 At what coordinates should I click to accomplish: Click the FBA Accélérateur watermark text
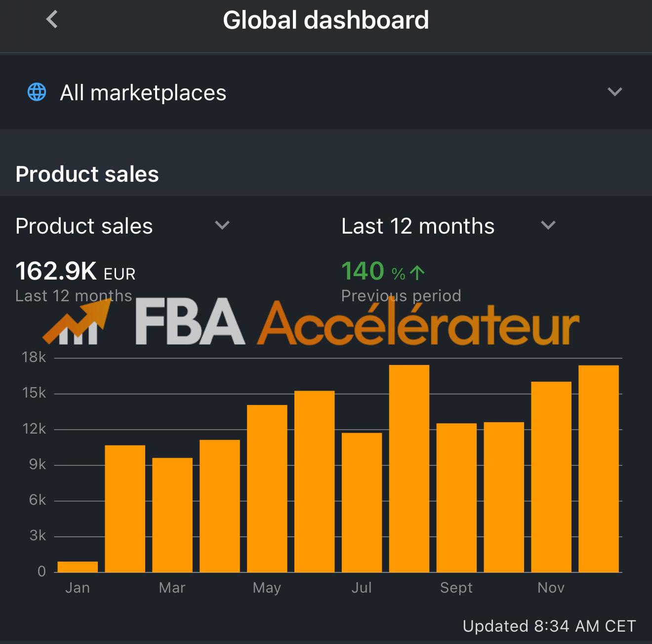click(x=357, y=322)
